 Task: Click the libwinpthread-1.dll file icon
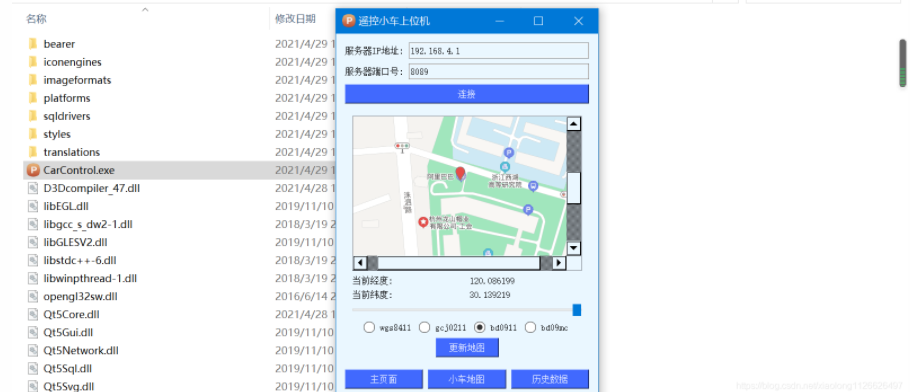click(33, 278)
